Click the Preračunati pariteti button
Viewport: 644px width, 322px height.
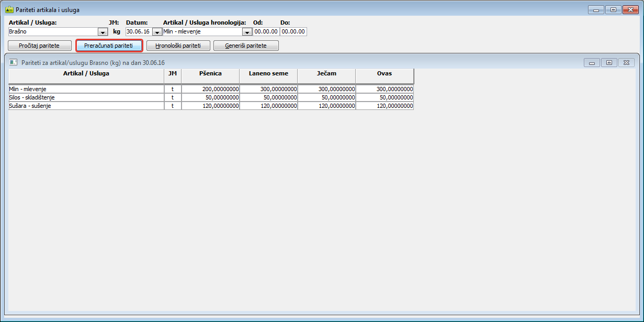pos(109,46)
